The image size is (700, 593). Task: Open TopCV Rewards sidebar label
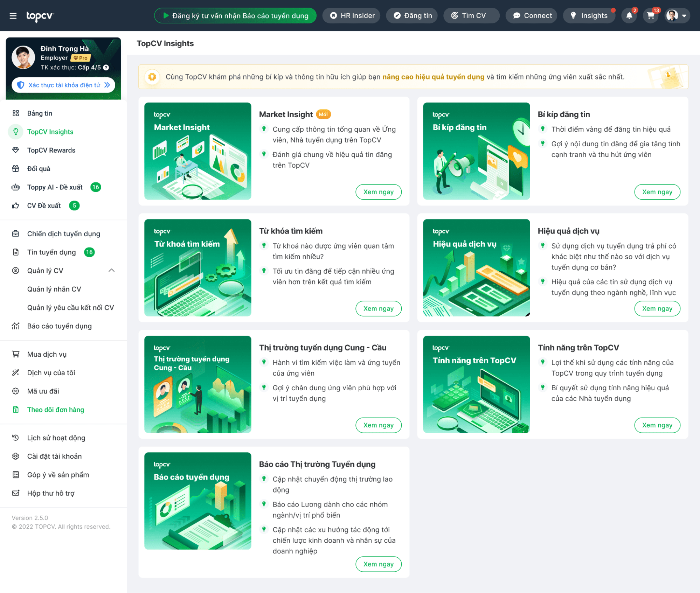[x=51, y=150]
